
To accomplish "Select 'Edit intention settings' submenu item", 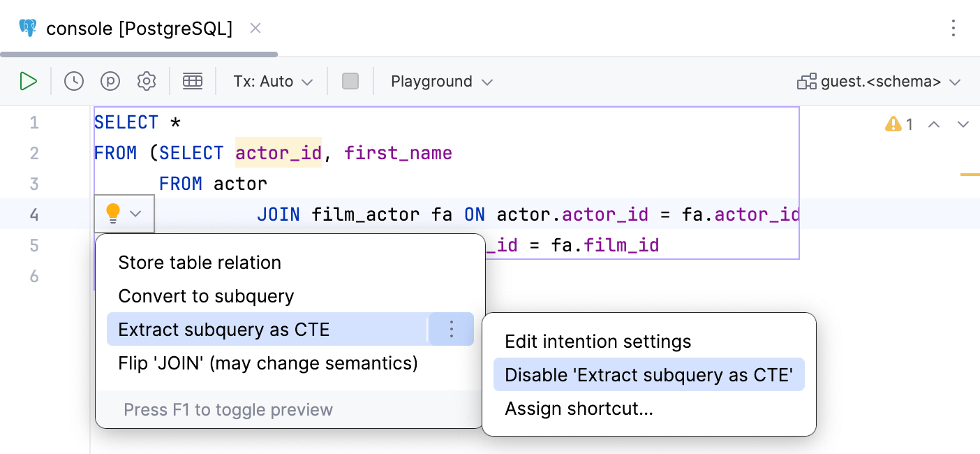I will pos(648,342).
